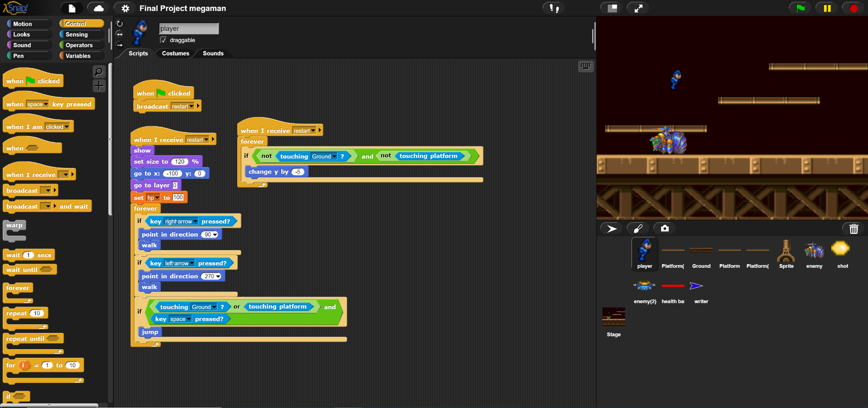This screenshot has height=408, width=868.
Task: Select the Ground sprite in corral
Action: [701, 254]
